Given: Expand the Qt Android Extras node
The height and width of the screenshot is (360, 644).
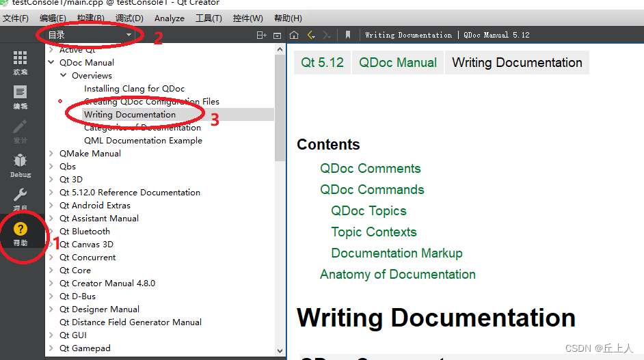Looking at the screenshot, I should point(51,205).
